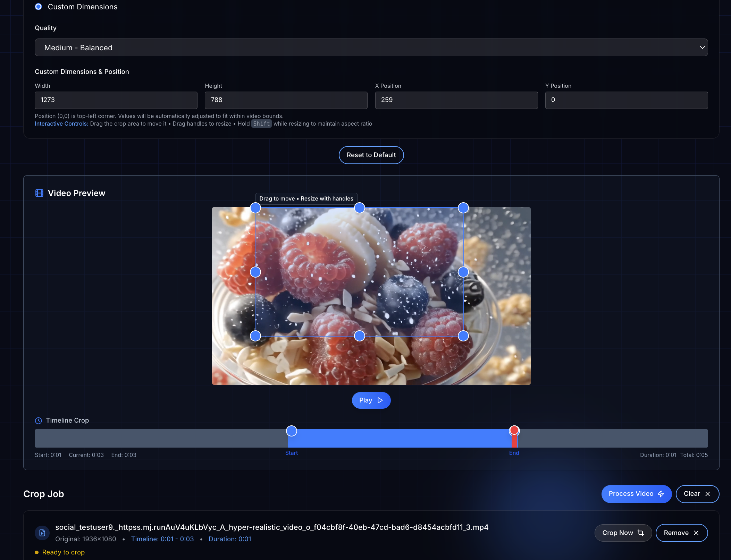Click the Start label under the timeline
The width and height of the screenshot is (731, 560).
pos(292,453)
